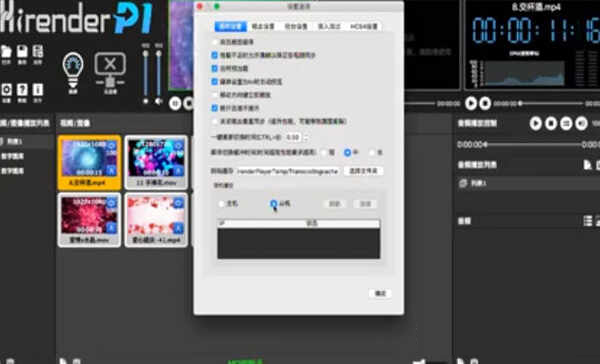Click the round button below the preview window
The height and width of the screenshot is (364, 600).
click(175, 103)
